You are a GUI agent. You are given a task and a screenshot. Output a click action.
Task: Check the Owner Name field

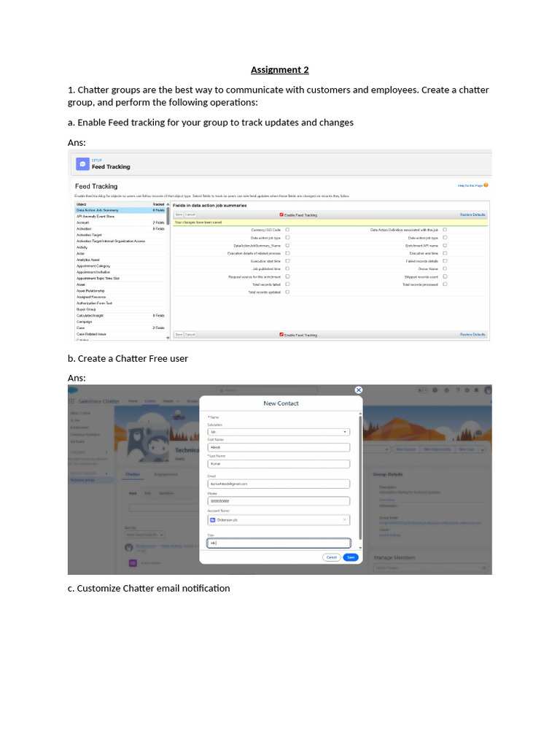click(446, 268)
